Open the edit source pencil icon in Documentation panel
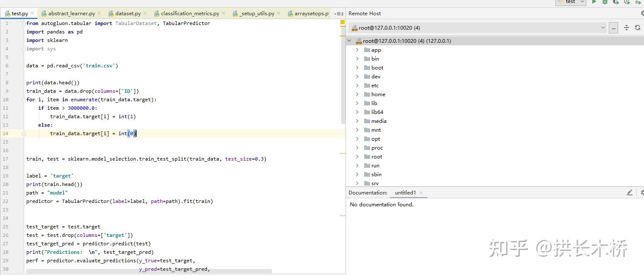Image resolution: width=644 pixels, height=275 pixels. (630, 192)
